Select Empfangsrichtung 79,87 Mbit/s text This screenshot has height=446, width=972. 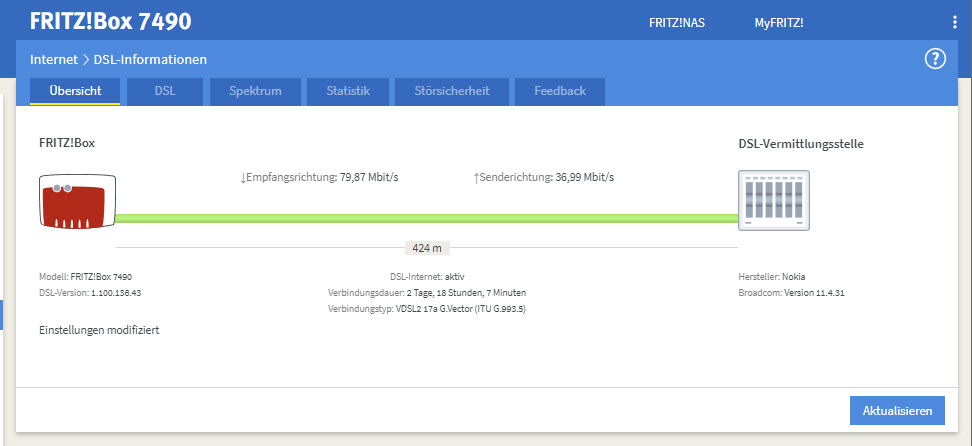click(319, 177)
